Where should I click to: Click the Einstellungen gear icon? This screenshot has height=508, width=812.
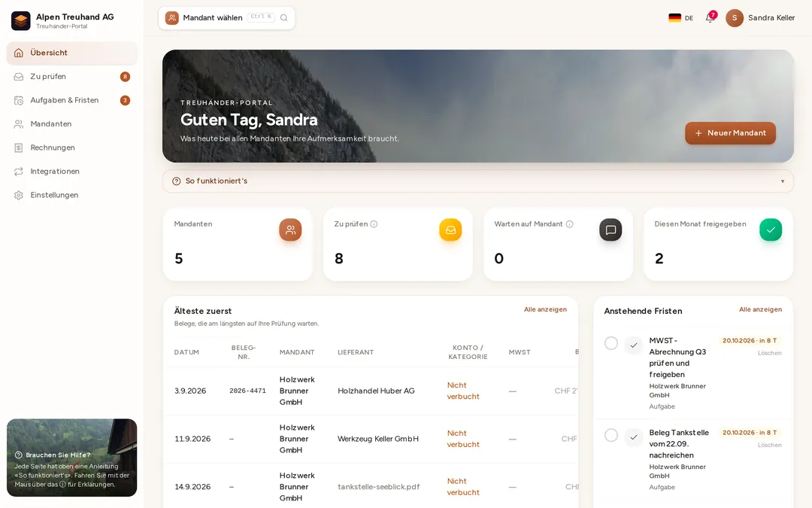point(19,196)
